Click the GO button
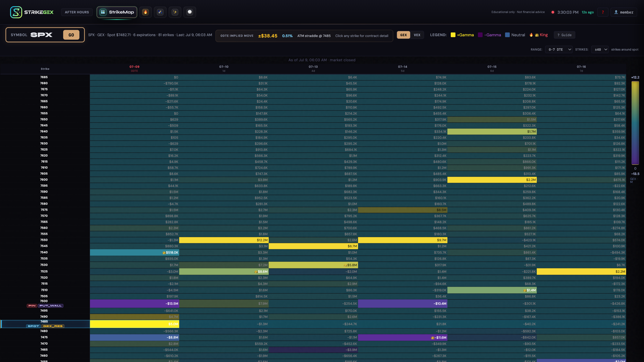Viewport: 644px width, 362px height. 71,35
